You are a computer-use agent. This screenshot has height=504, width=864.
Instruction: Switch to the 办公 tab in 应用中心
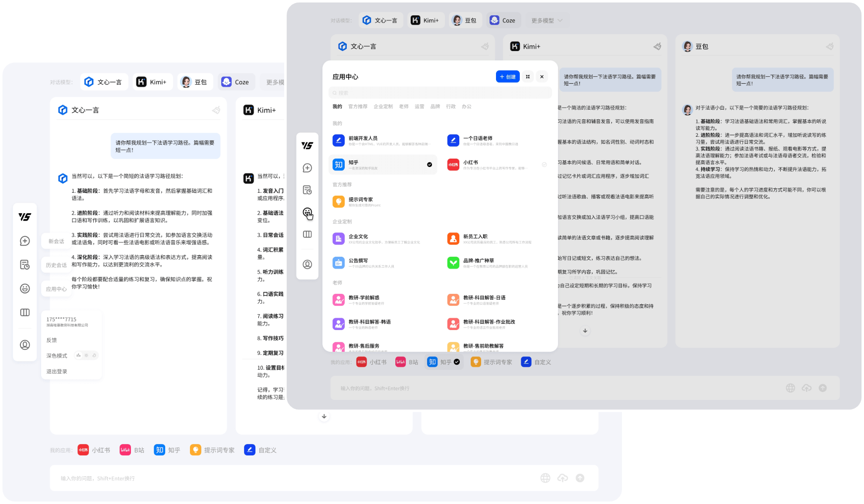click(x=467, y=107)
